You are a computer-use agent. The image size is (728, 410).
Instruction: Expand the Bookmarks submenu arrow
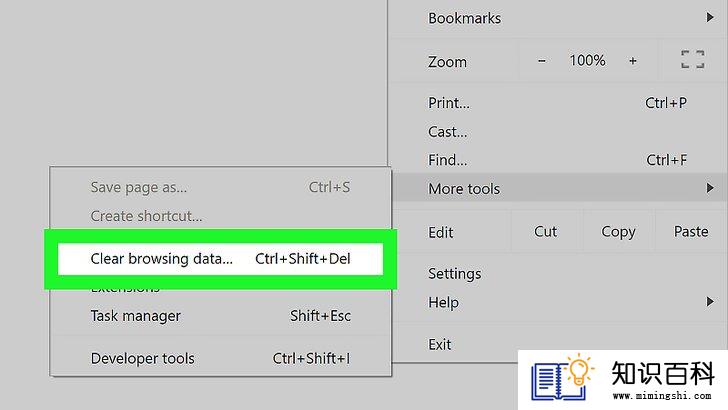pos(709,18)
